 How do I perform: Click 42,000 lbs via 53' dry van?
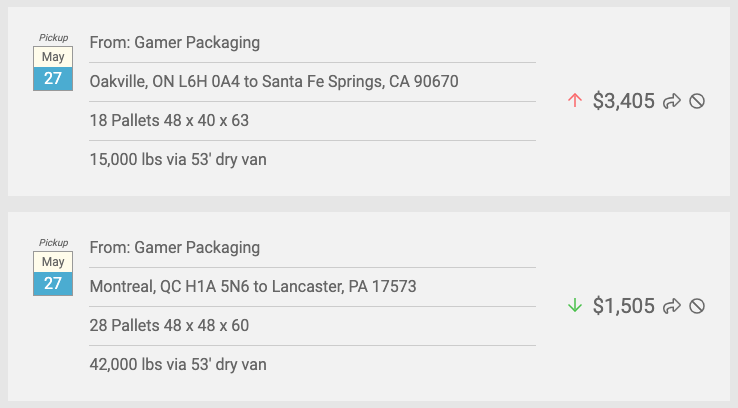(x=178, y=365)
